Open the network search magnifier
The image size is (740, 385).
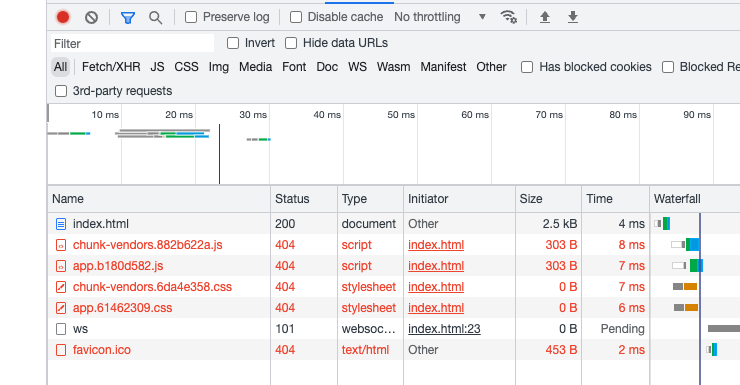155,18
